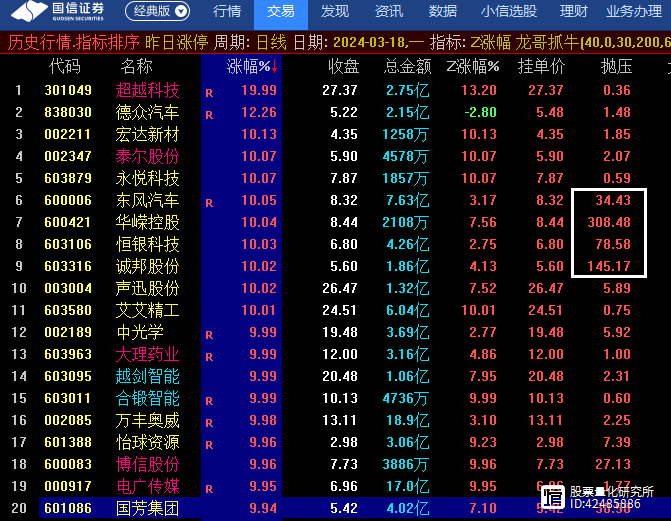
Task: Open the 业务办理 tab
Action: 634,12
